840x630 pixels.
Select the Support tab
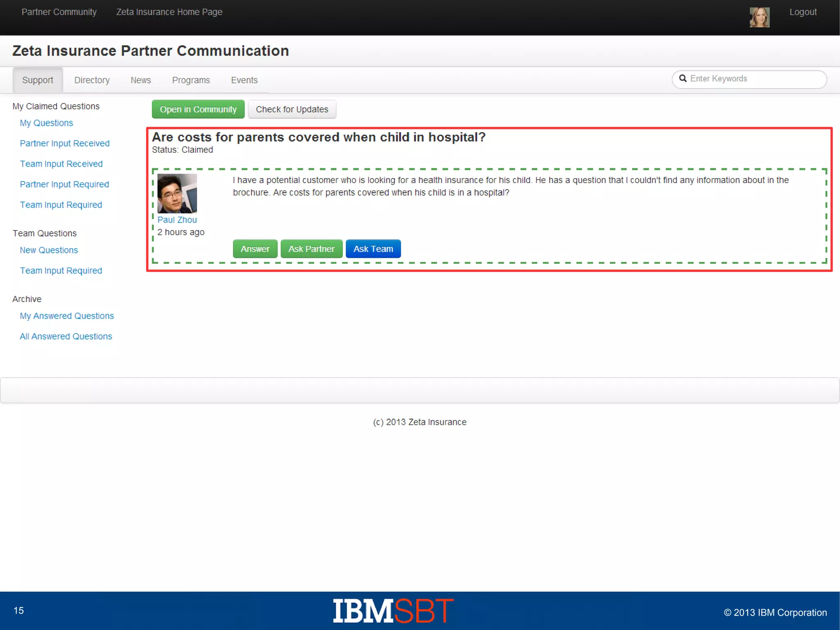coord(38,80)
